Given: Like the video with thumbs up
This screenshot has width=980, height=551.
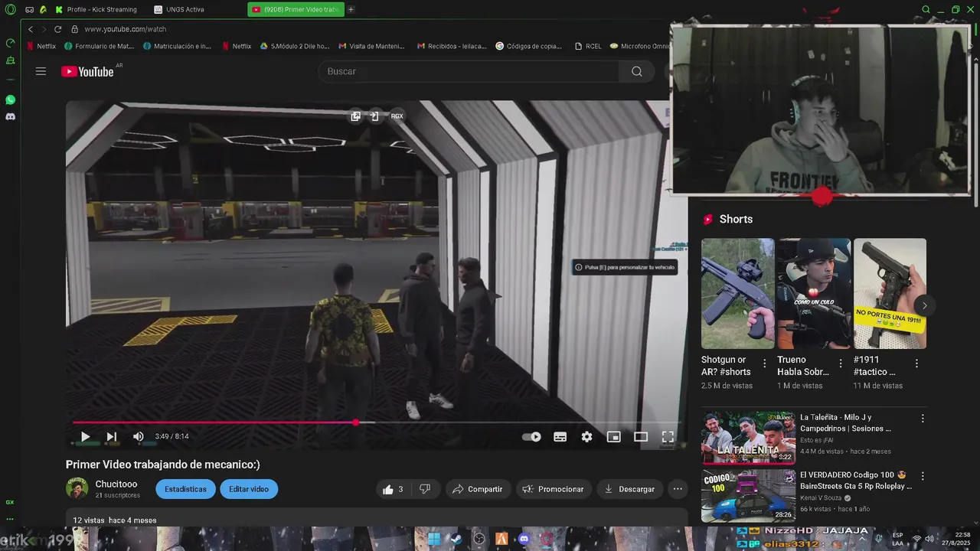Looking at the screenshot, I should pyautogui.click(x=392, y=489).
